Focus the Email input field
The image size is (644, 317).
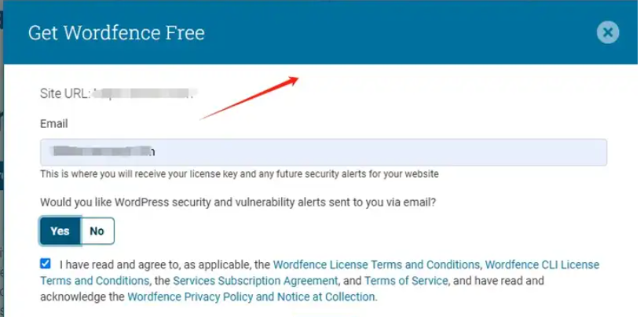(324, 152)
